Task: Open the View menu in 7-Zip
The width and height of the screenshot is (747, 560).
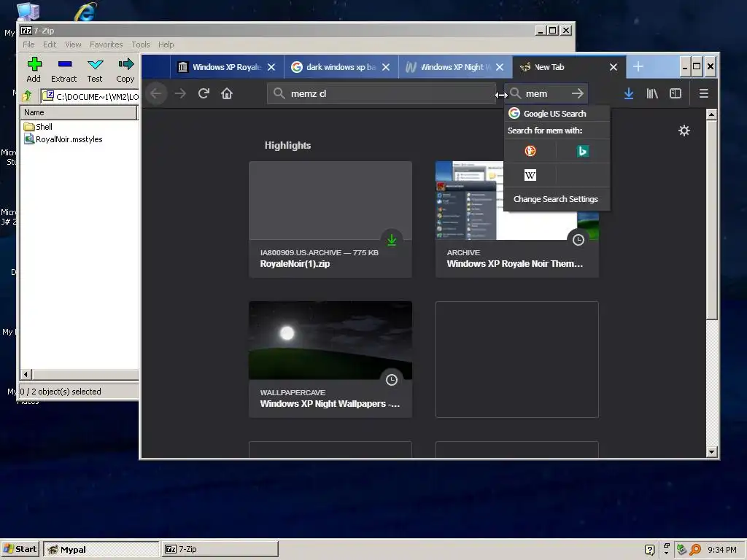Action: [73, 44]
